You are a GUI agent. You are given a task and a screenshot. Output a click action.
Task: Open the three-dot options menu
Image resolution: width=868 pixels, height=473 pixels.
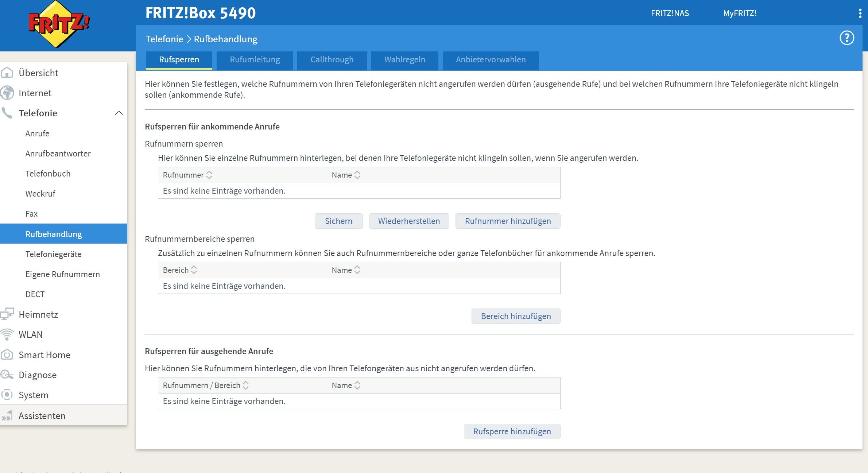860,13
